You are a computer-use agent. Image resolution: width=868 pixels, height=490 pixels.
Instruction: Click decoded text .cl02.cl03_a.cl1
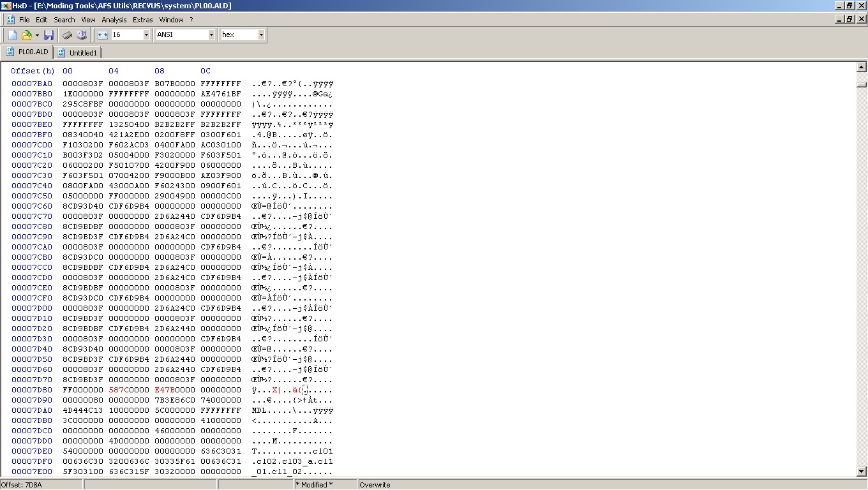(x=292, y=461)
